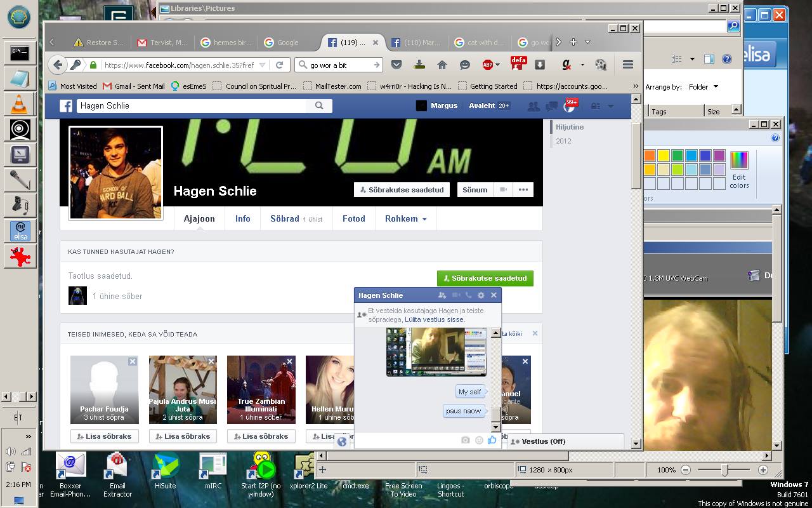Click the 'Lülita vestlus sisse' link
This screenshot has height=508, width=812.
click(x=435, y=319)
